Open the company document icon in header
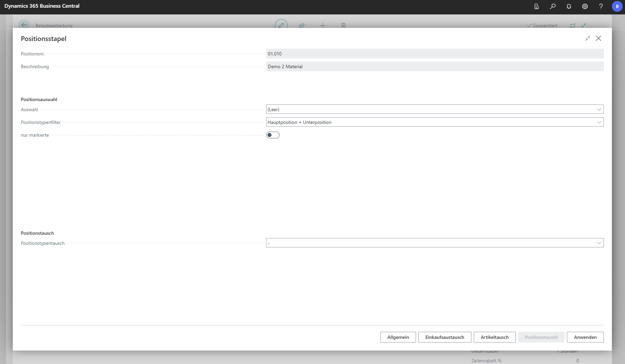The image size is (625, 364). click(x=537, y=6)
